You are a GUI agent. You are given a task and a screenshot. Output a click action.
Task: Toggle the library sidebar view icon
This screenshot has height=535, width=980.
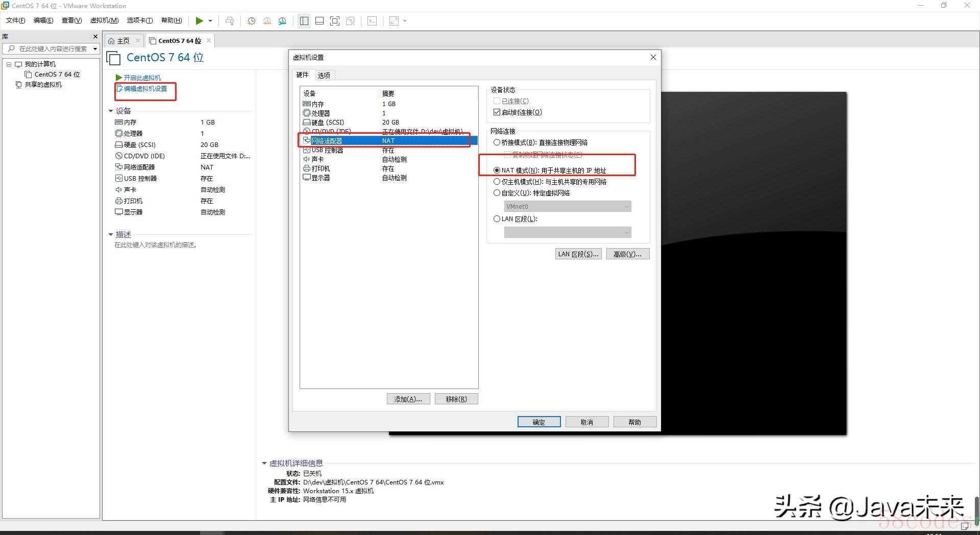(x=304, y=21)
